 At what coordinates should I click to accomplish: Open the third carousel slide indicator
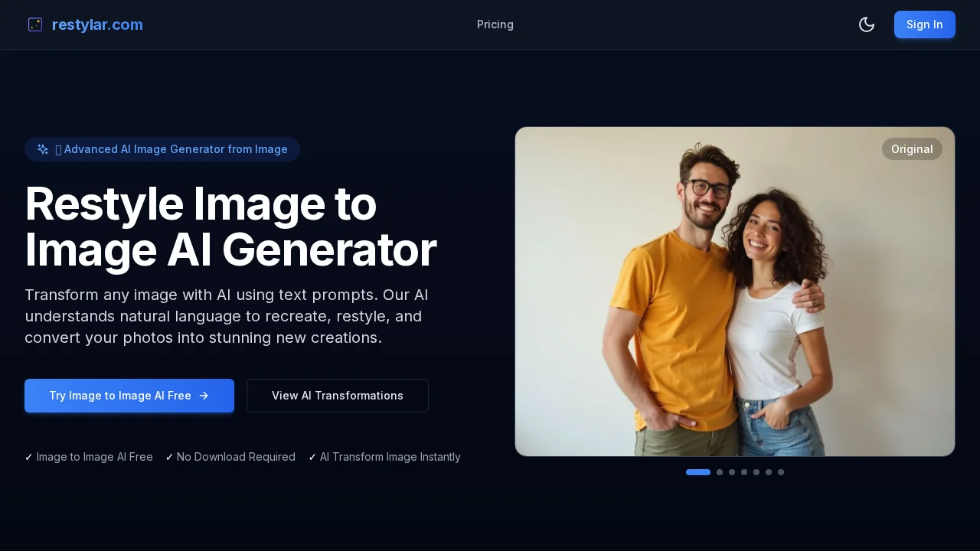(x=732, y=472)
